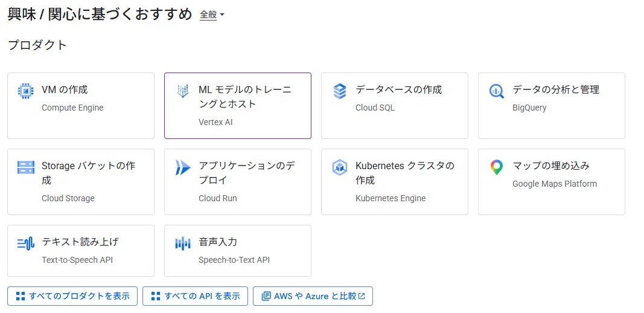644x313 pixels.
Task: Click the Vertex AI icon
Action: pyautogui.click(x=183, y=91)
